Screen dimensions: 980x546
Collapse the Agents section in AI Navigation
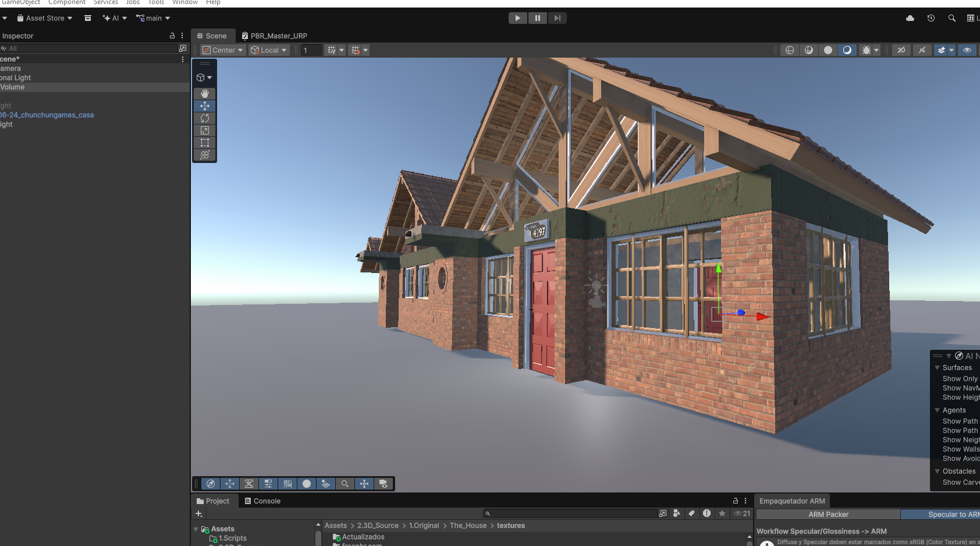pos(937,410)
